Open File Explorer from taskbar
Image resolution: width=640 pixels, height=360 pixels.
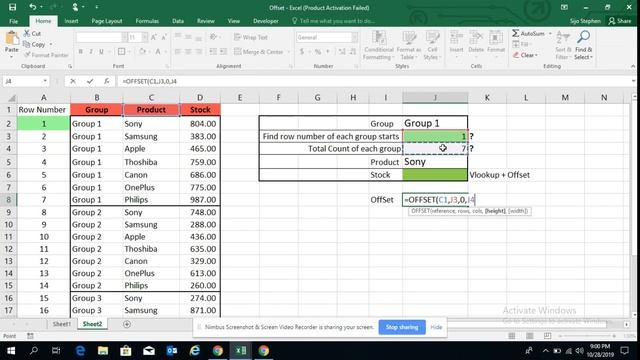[103, 351]
